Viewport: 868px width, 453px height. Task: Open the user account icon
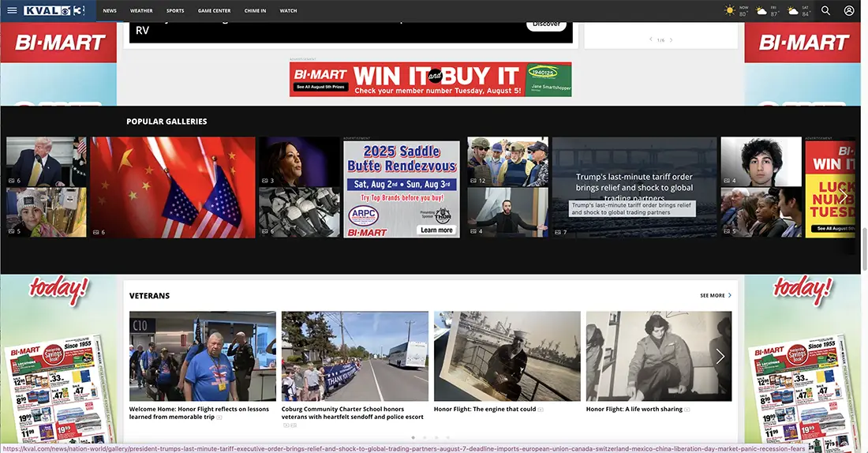click(x=848, y=10)
